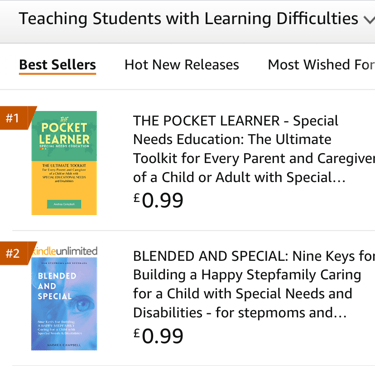Click the #2 rank badge
Viewport: 375px width, 366px height.
17,253
